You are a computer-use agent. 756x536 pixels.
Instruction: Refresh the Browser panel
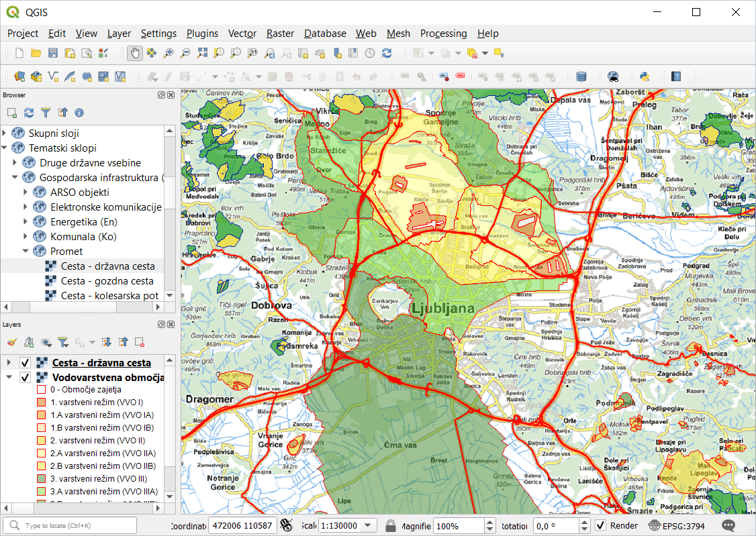tap(29, 113)
